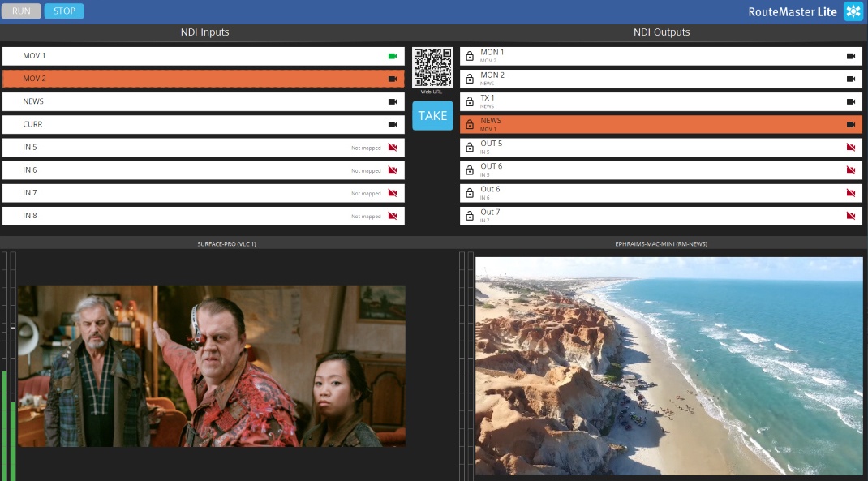Click the camera icon on the MON 1 output
This screenshot has width=868, height=481.
[851, 56]
